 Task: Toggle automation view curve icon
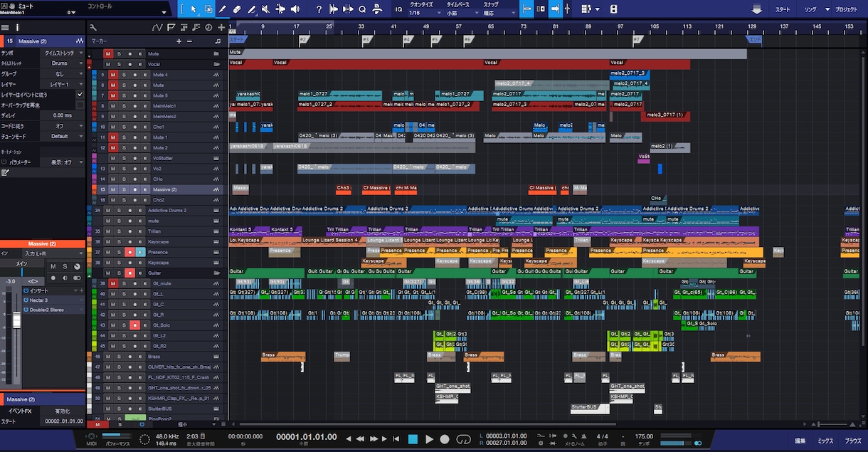tap(157, 27)
